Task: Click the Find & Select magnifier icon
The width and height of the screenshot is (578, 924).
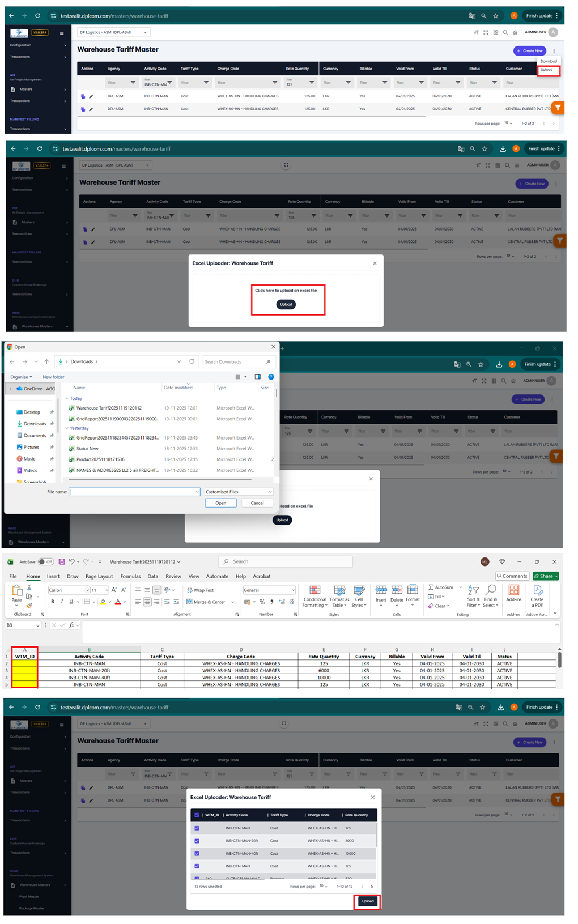Action: [x=490, y=591]
